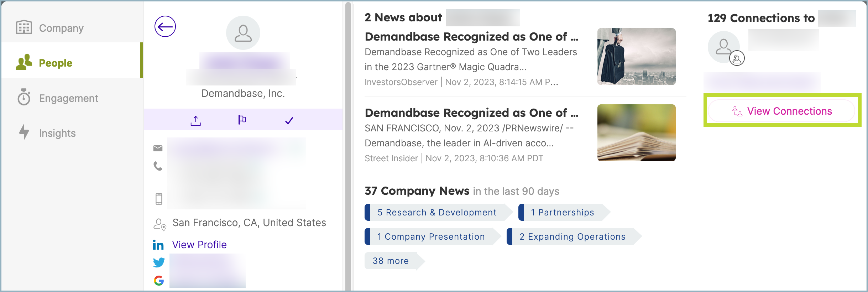868x292 pixels.
Task: Click the email envelope icon
Action: pos(158,148)
